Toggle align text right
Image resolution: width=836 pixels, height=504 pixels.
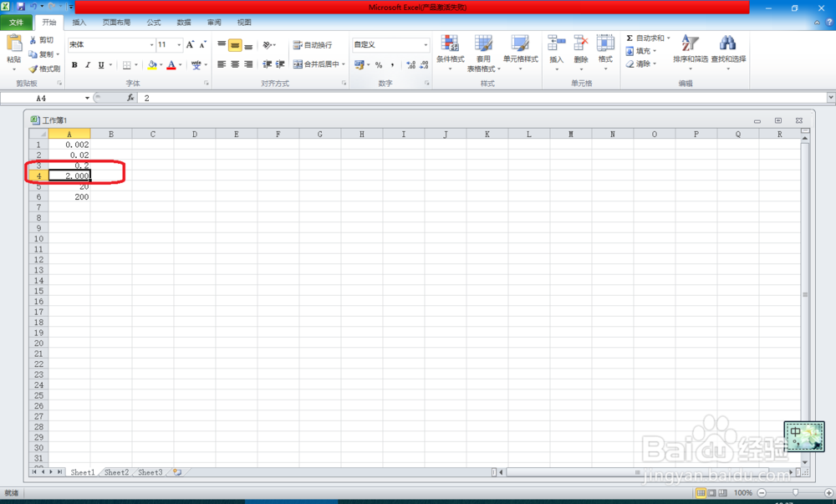[x=248, y=64]
